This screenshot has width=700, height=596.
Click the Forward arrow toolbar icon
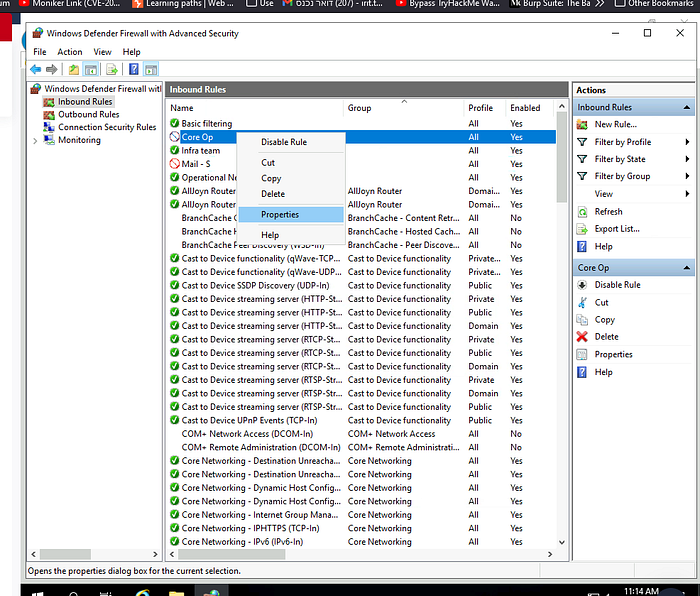pos(52,70)
